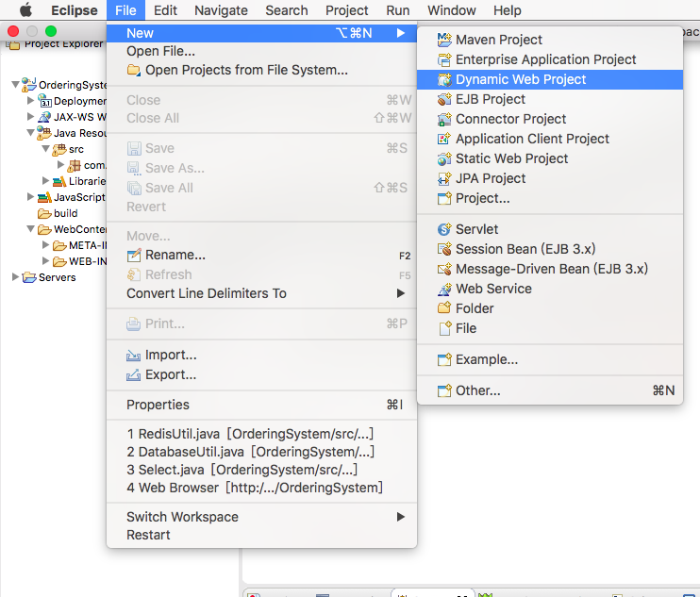Expand the JAX-WS Web Services node
This screenshot has height=597, width=700.
pos(30,116)
